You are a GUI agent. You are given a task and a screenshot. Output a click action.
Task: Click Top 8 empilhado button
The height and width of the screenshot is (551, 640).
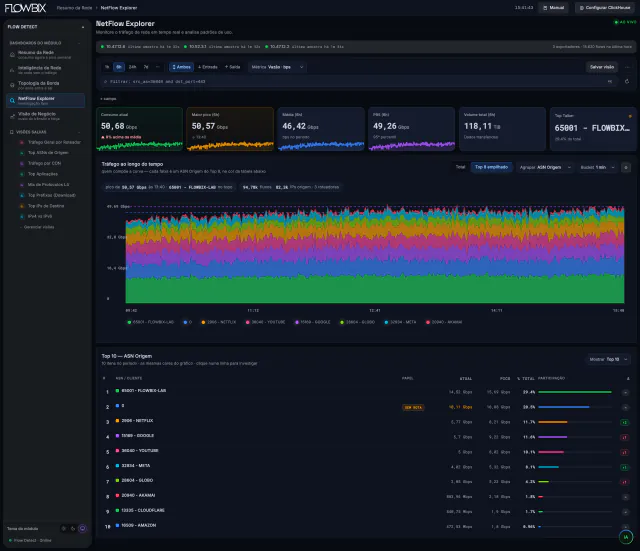click(x=491, y=167)
